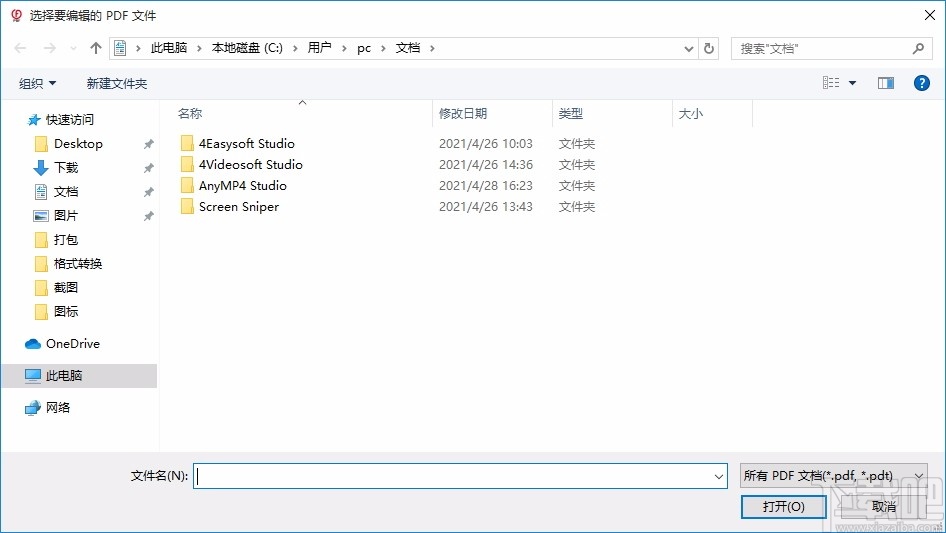This screenshot has width=946, height=533.
Task: Expand chevron after 此电脑 in path
Action: pos(199,48)
